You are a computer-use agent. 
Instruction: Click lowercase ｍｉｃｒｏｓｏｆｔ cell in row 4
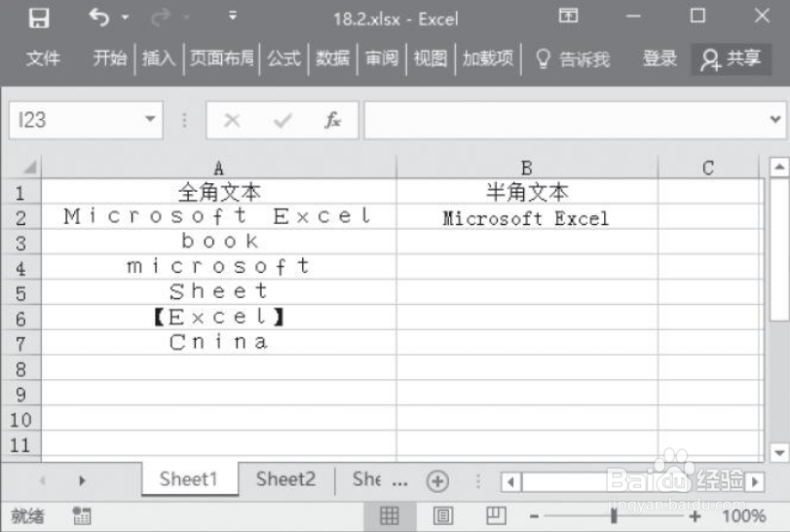(x=218, y=268)
